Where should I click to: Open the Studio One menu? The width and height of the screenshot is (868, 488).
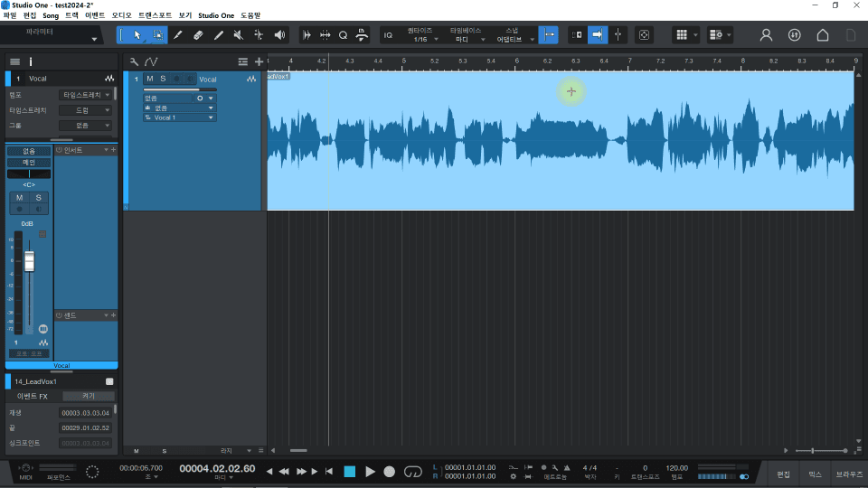pyautogui.click(x=216, y=15)
